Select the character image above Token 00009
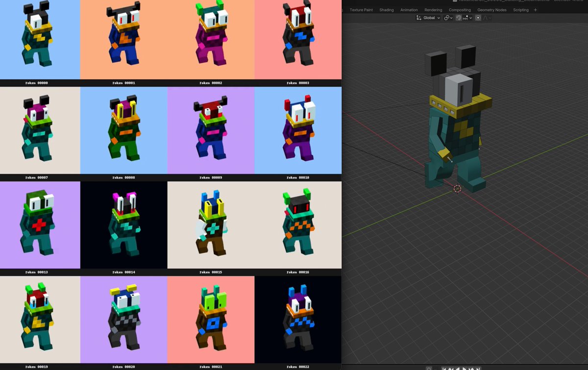Screen dimensions: 588x370 [211, 130]
